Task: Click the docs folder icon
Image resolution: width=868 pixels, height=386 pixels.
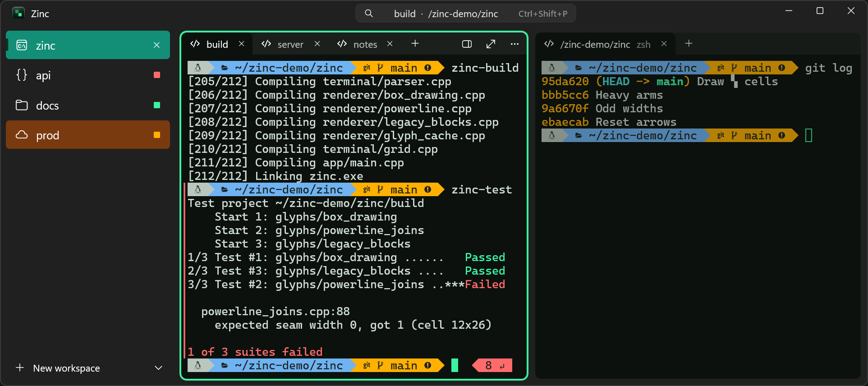Action: click(22, 105)
